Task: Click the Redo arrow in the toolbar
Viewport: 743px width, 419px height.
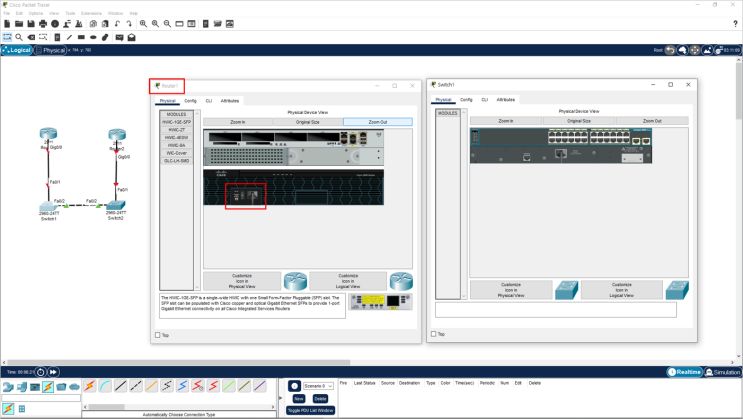Action: [x=129, y=24]
